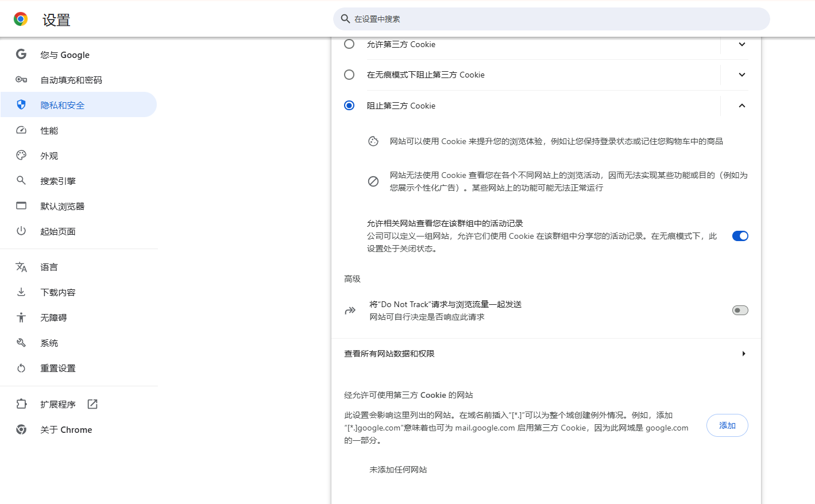Click the forward arrow icon beside Do Not Track
815x504 pixels.
pyautogui.click(x=350, y=311)
